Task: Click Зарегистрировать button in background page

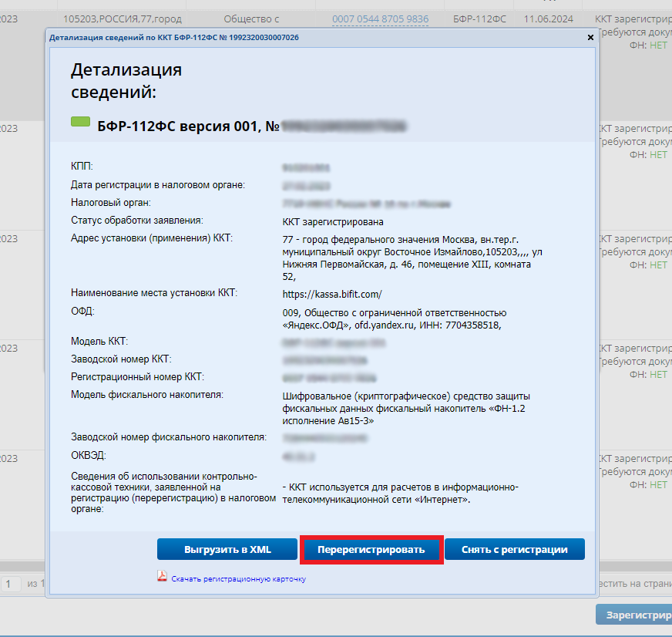Action: 634,615
